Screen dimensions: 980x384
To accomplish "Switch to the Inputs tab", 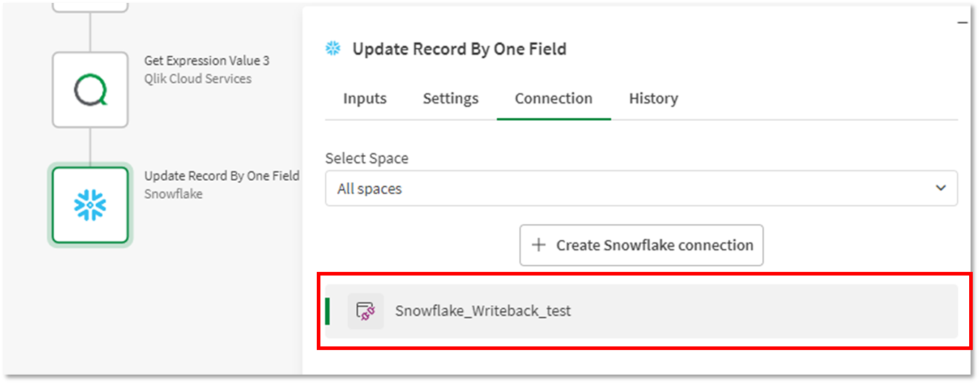I will pos(365,98).
